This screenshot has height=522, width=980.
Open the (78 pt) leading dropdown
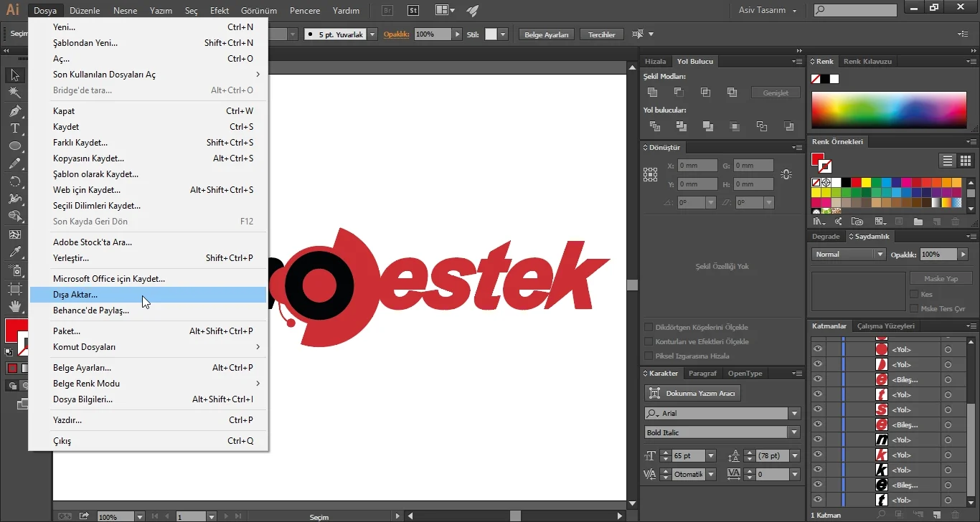795,456
